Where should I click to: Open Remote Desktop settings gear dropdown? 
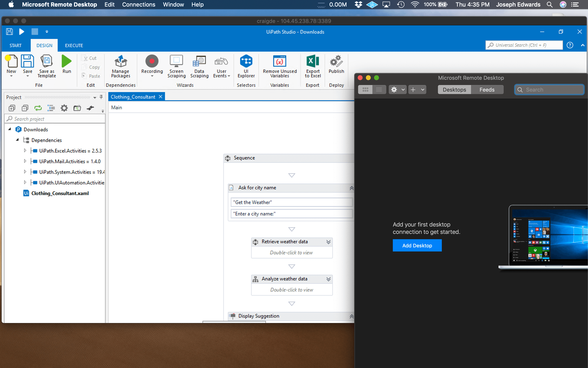(x=397, y=90)
